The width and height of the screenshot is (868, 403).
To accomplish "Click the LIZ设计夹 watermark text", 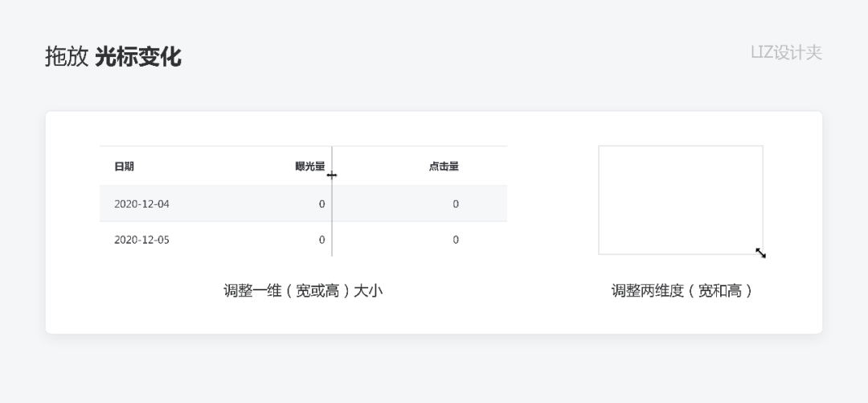I will click(x=786, y=52).
